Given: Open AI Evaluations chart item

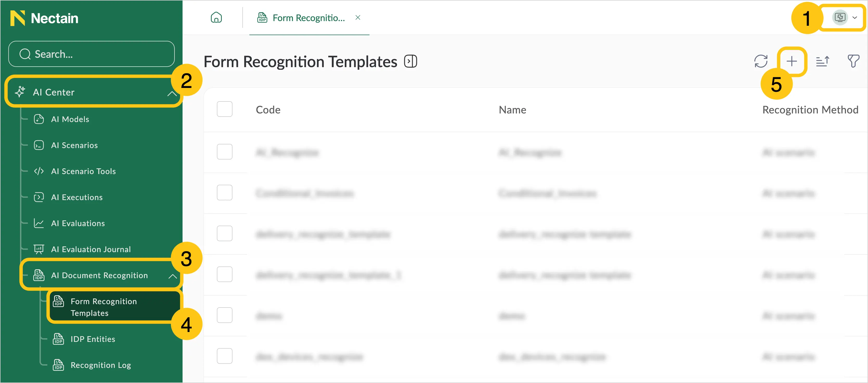Looking at the screenshot, I should click(x=77, y=223).
